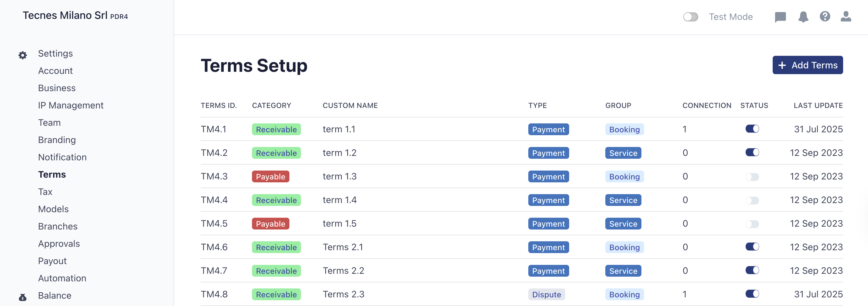868x306 pixels.
Task: Turn on status toggle for TM4.5
Action: click(x=752, y=224)
